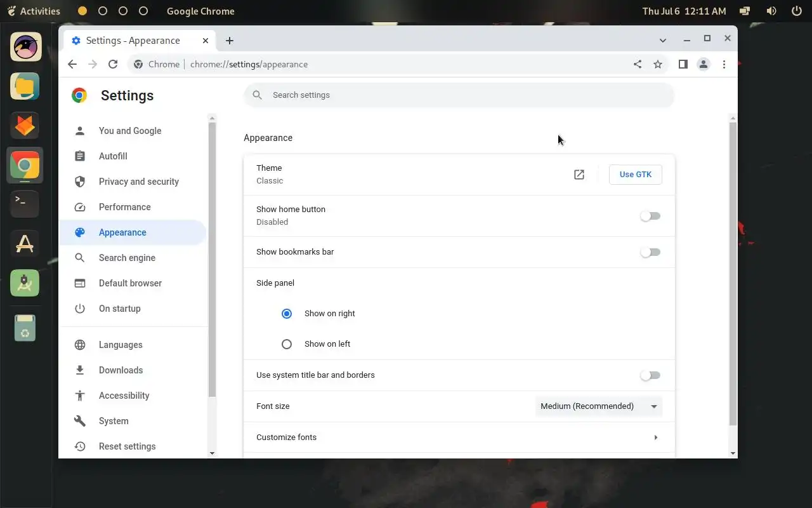Image resolution: width=812 pixels, height=508 pixels.
Task: Click the browser forward arrow
Action: click(93, 64)
